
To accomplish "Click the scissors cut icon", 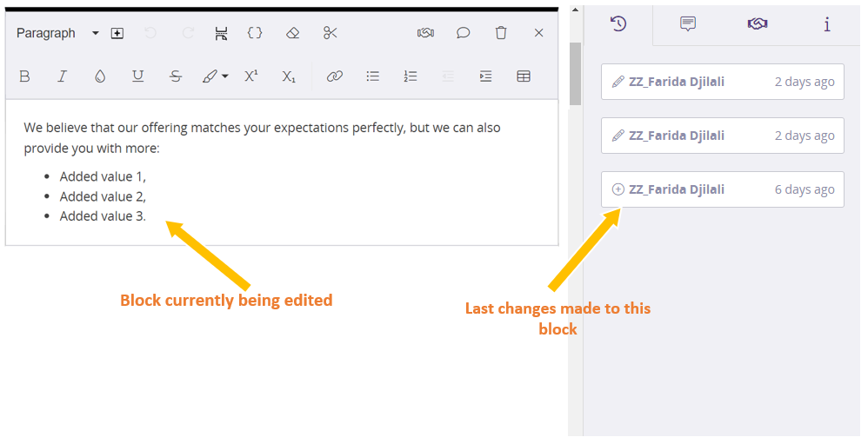I will point(331,33).
